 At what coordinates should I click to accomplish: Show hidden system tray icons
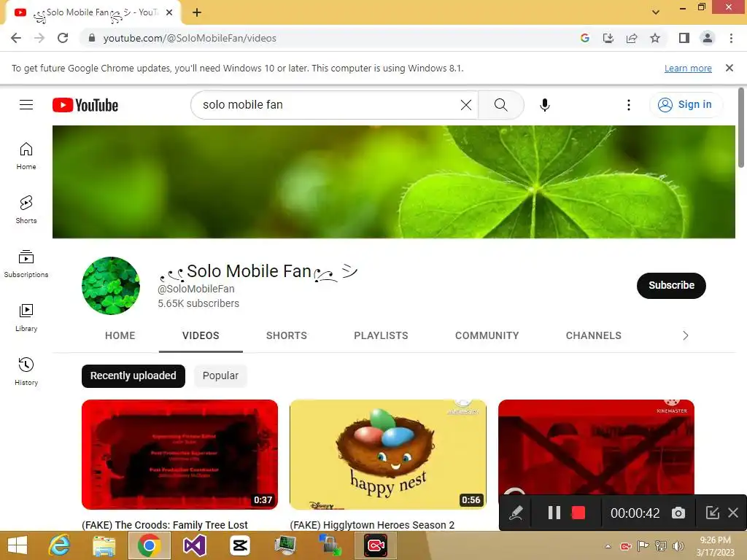(608, 546)
